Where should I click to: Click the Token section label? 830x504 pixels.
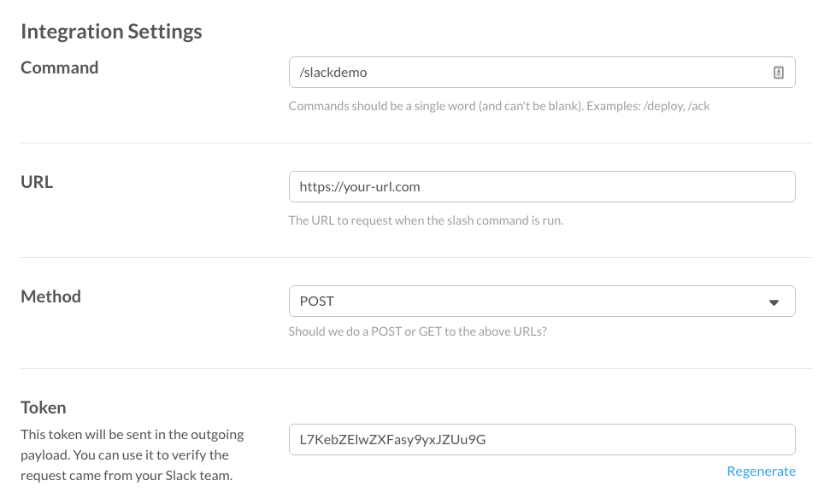point(44,407)
